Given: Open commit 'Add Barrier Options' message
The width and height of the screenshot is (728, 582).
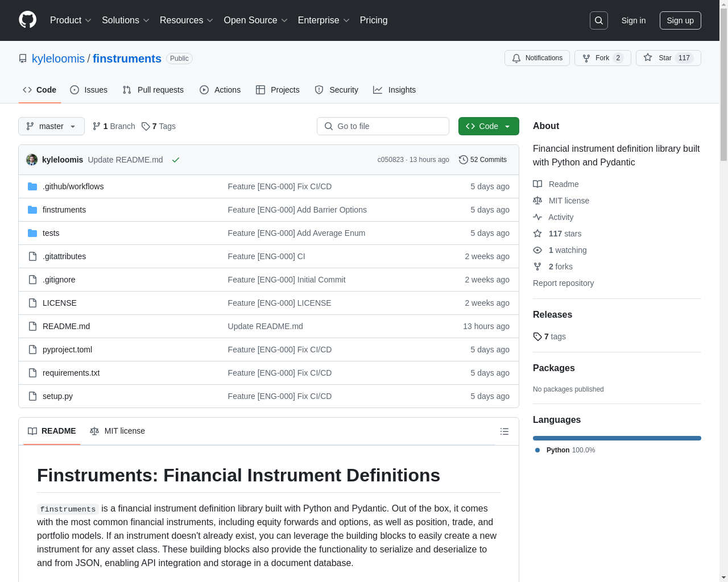Looking at the screenshot, I should pos(297,210).
